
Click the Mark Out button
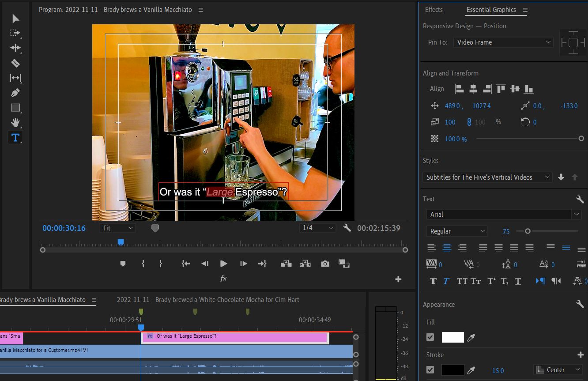click(161, 264)
